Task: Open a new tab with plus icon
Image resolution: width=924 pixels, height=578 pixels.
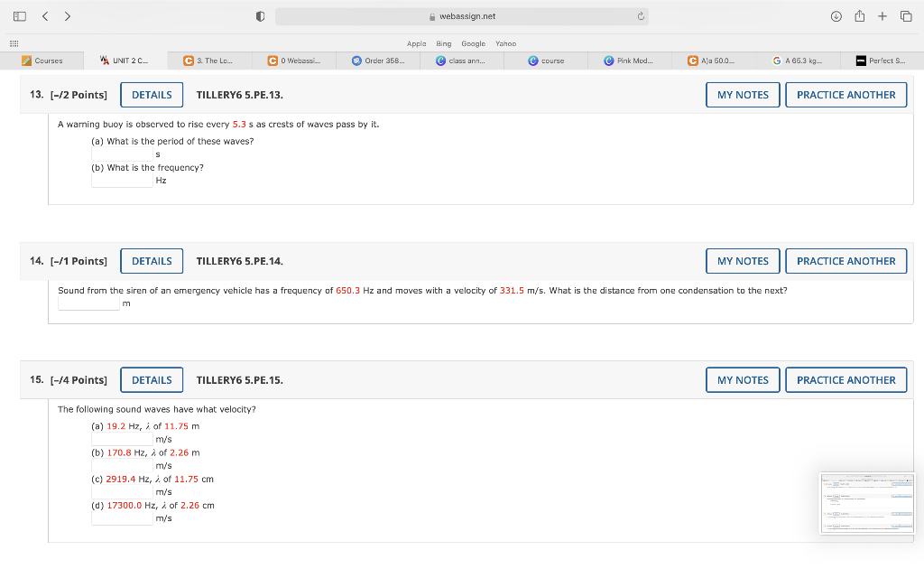Action: click(x=882, y=15)
